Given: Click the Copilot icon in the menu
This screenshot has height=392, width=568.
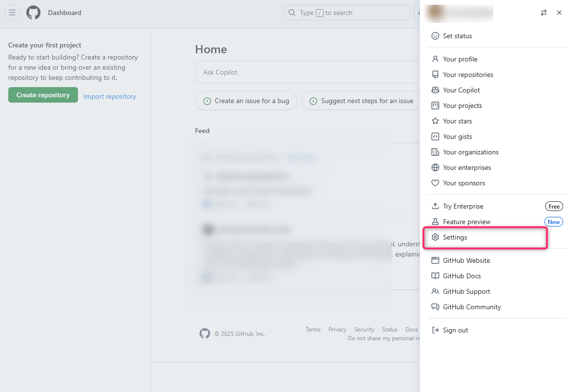Looking at the screenshot, I should (435, 90).
